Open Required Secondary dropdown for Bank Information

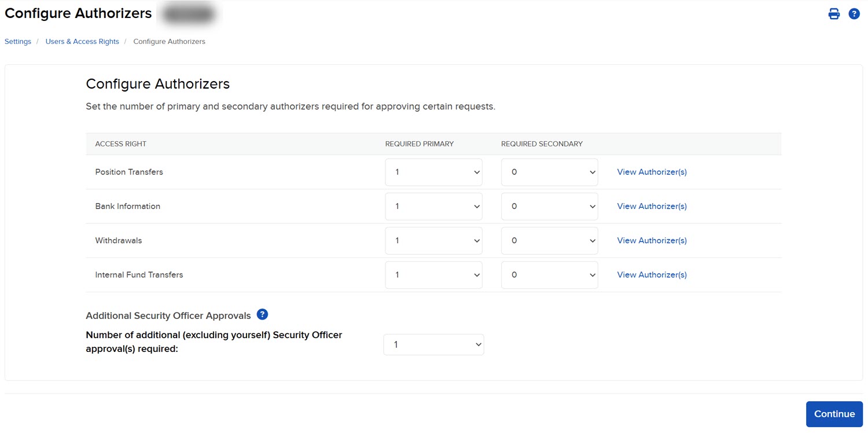[549, 206]
